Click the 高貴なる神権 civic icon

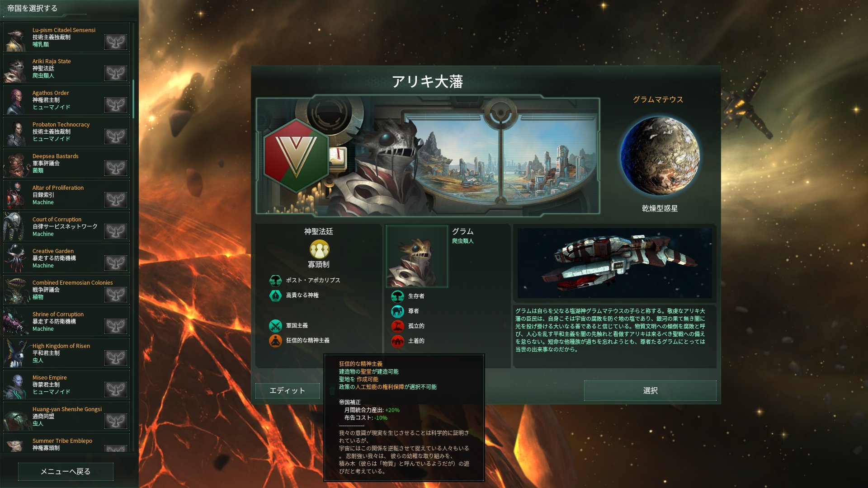(275, 296)
